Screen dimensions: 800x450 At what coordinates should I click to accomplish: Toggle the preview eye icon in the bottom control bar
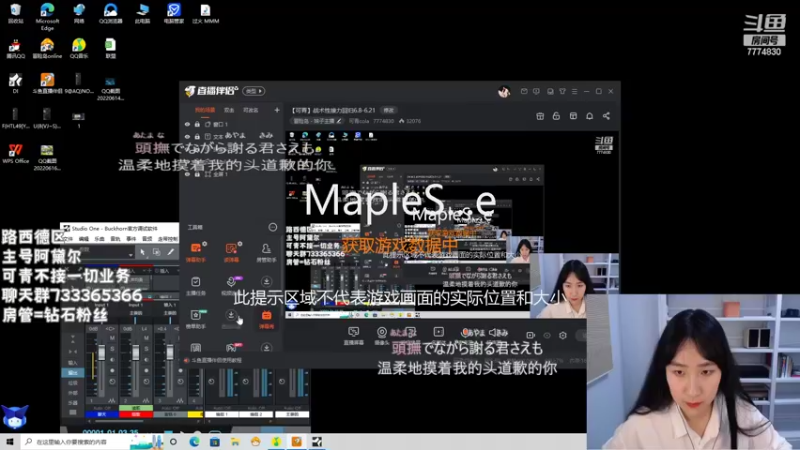tap(547, 335)
